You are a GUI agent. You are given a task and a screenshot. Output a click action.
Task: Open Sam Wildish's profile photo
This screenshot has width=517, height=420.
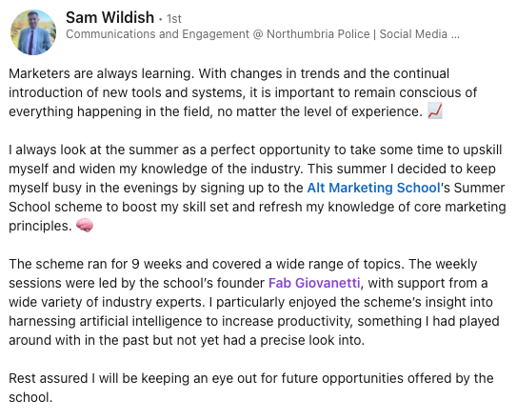[33, 32]
